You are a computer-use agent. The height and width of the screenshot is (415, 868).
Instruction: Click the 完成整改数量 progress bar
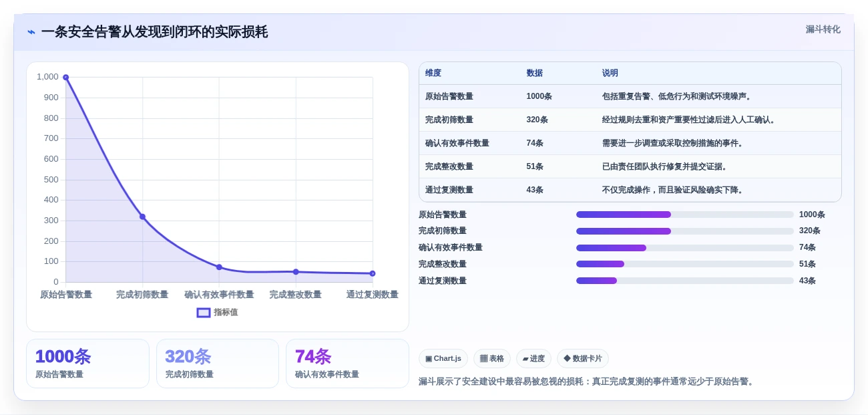pos(685,264)
